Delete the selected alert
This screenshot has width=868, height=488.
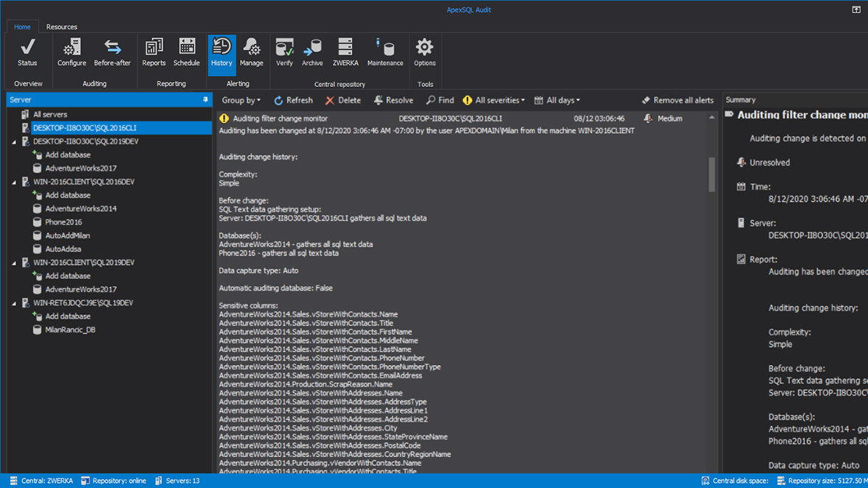point(342,100)
